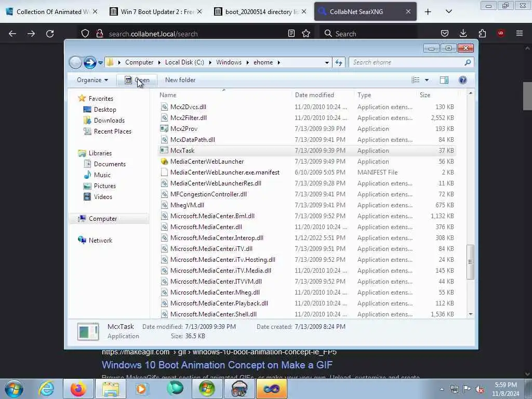Select the Mcx2Prov application icon
The height and width of the screenshot is (399, 532).
(164, 129)
